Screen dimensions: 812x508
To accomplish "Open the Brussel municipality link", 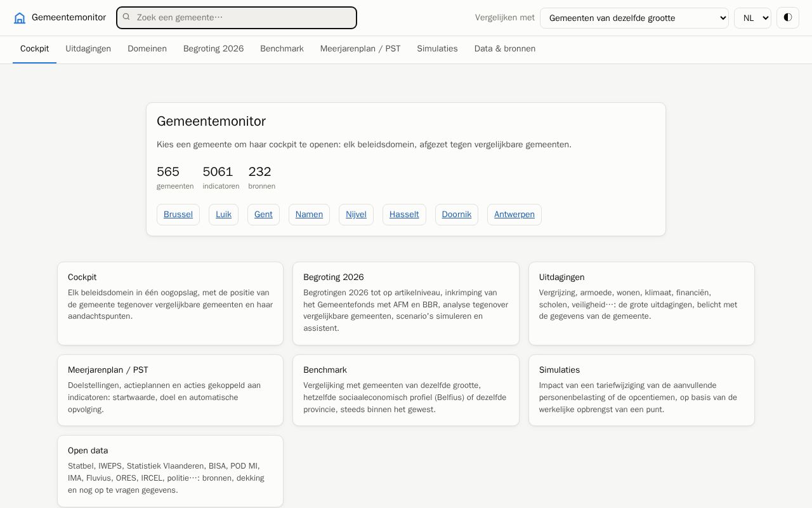I will pyautogui.click(x=178, y=215).
